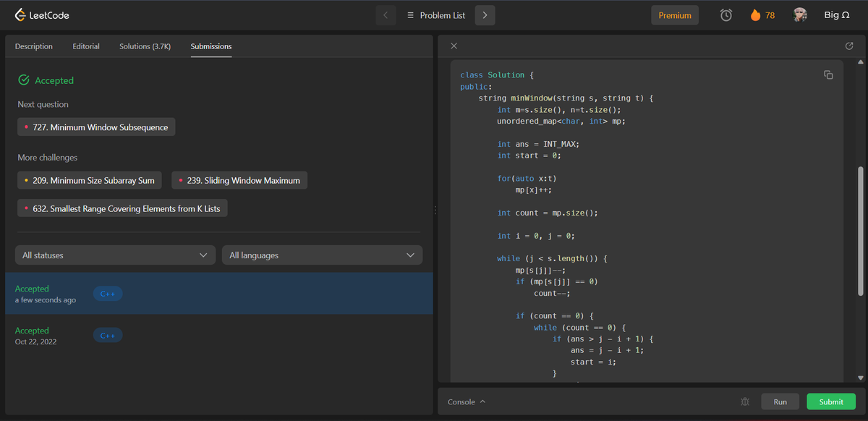This screenshot has width=868, height=421.
Task: Open the Problem List
Action: pyautogui.click(x=435, y=15)
